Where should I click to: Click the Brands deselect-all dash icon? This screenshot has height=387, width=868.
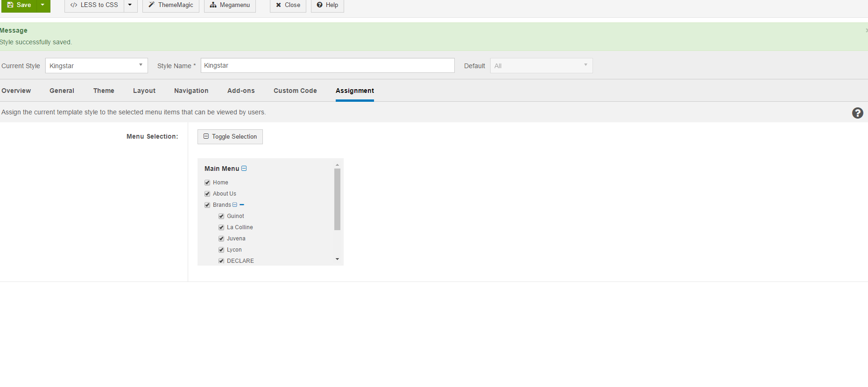(242, 205)
